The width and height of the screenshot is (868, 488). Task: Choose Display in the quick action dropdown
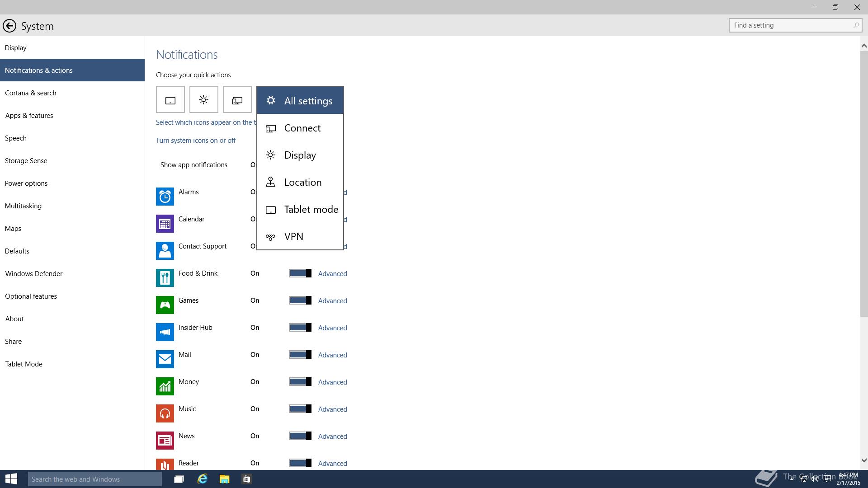coord(300,155)
